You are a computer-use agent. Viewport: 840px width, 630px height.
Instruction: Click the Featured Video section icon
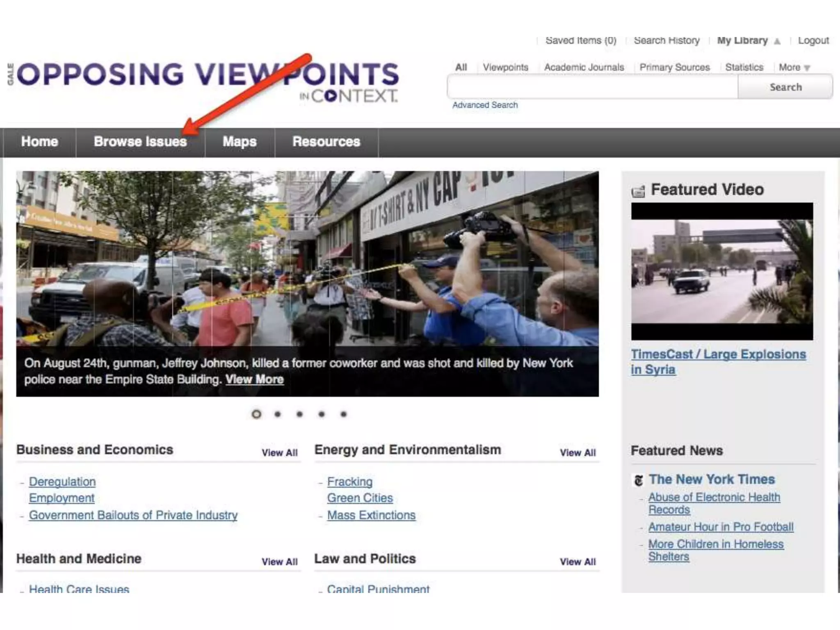(638, 191)
